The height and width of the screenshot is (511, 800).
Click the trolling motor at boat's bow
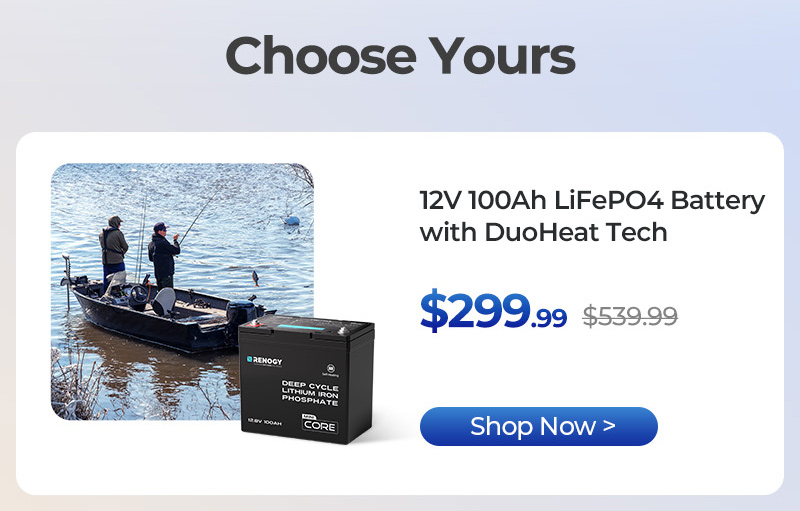coord(66,283)
